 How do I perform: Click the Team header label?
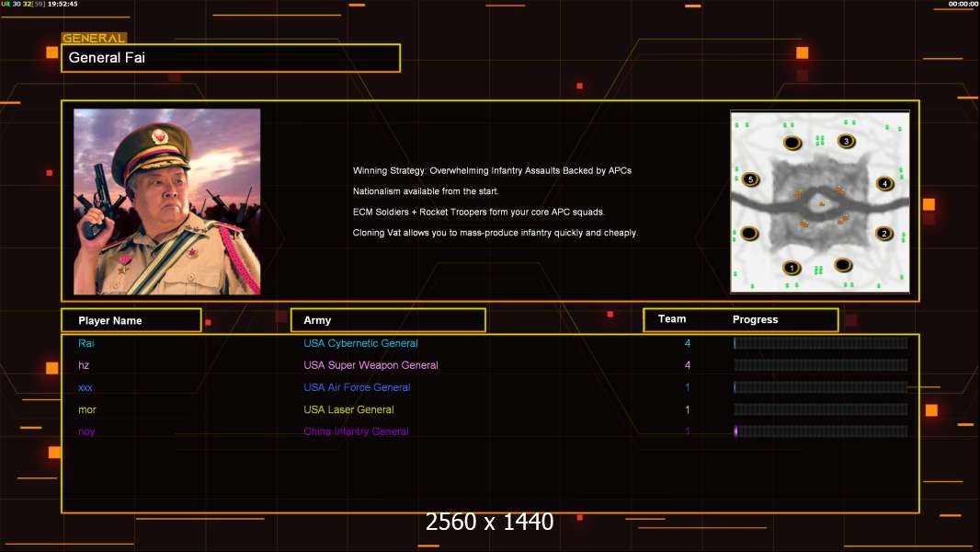672,319
